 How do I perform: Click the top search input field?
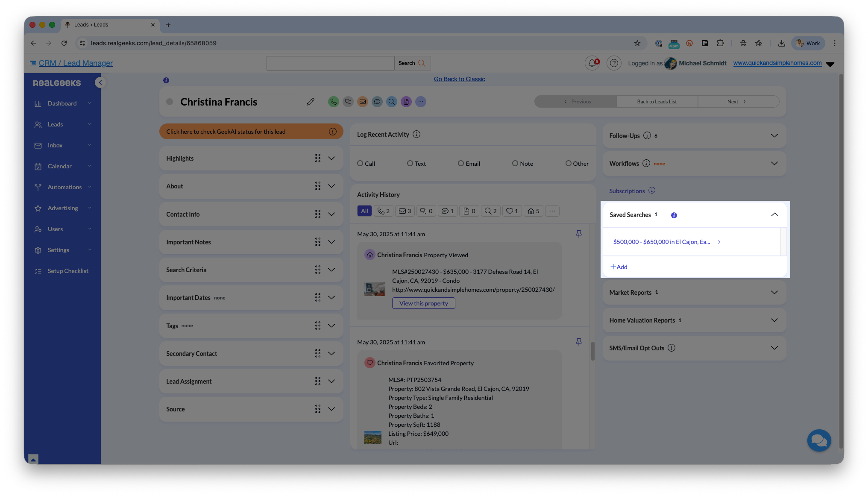coord(330,63)
